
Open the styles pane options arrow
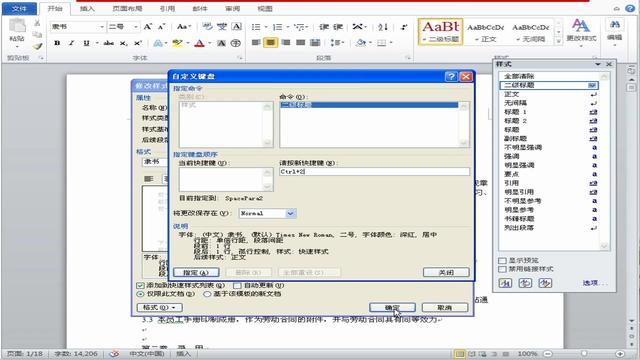(598, 64)
